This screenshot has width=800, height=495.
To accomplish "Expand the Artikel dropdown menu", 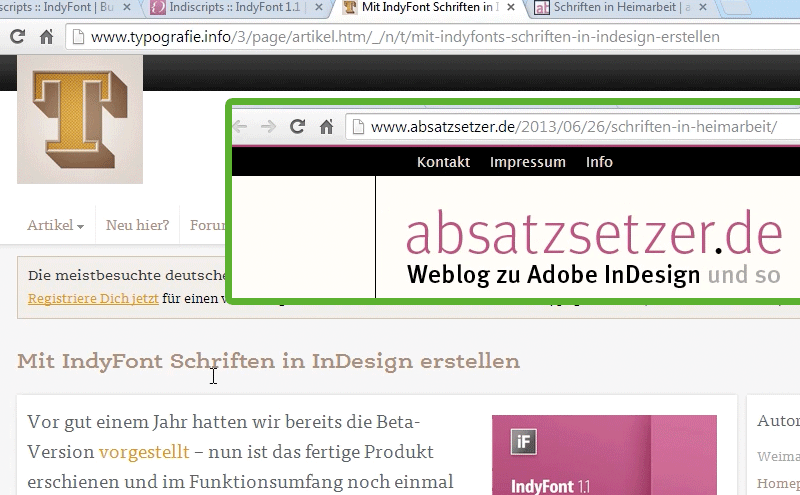I will (56, 225).
